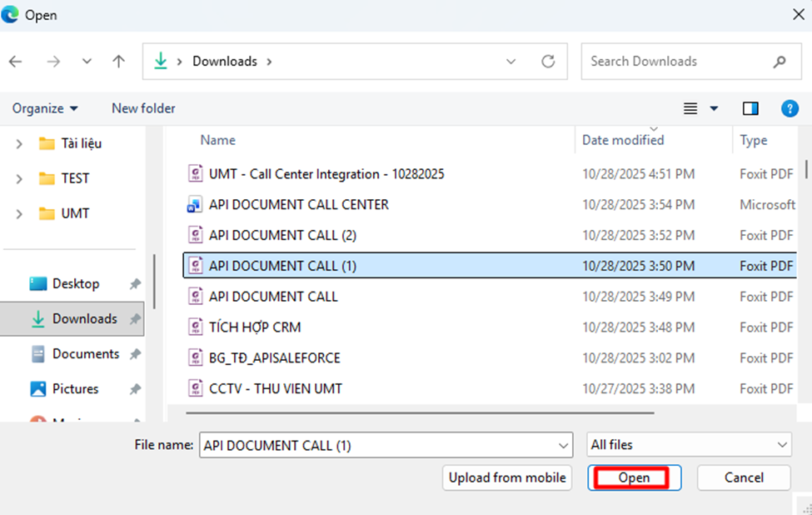The image size is (812, 515).
Task: Click New folder in the toolbar
Action: (143, 108)
